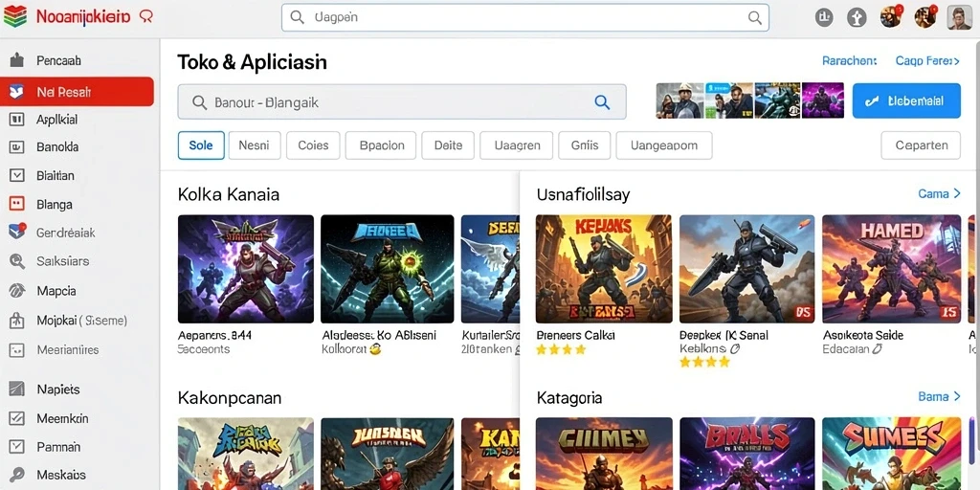Click the Ceparten button

tap(921, 145)
